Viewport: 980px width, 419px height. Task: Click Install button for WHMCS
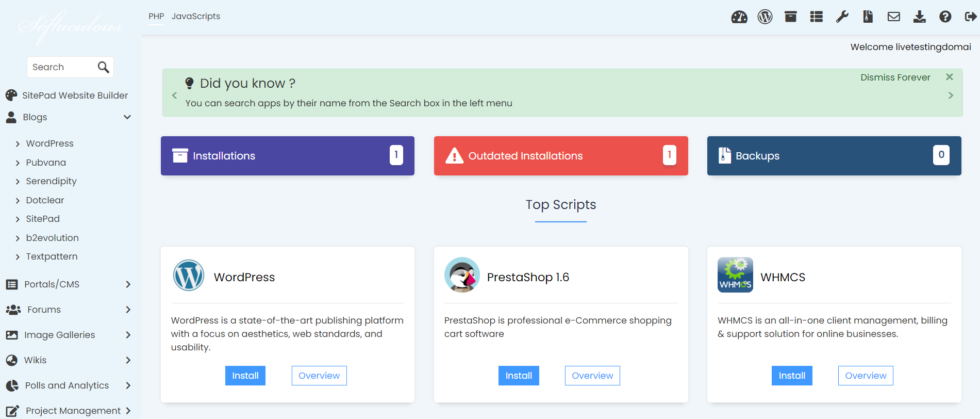pos(792,376)
